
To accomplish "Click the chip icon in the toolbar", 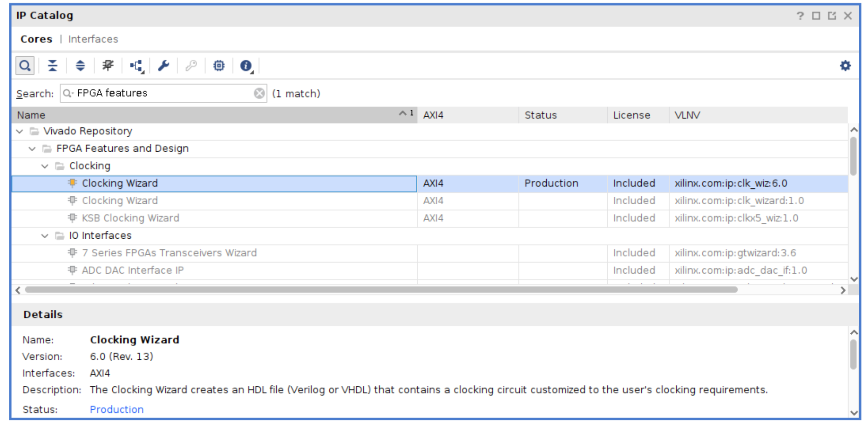I will coord(219,66).
